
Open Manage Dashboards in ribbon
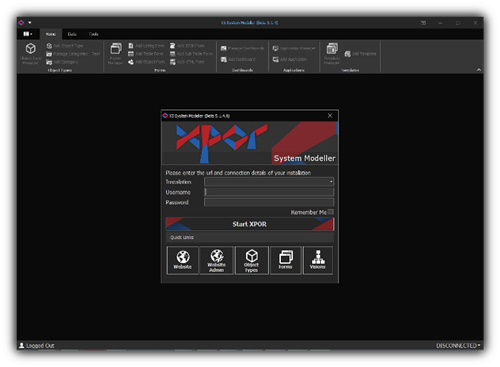point(242,48)
